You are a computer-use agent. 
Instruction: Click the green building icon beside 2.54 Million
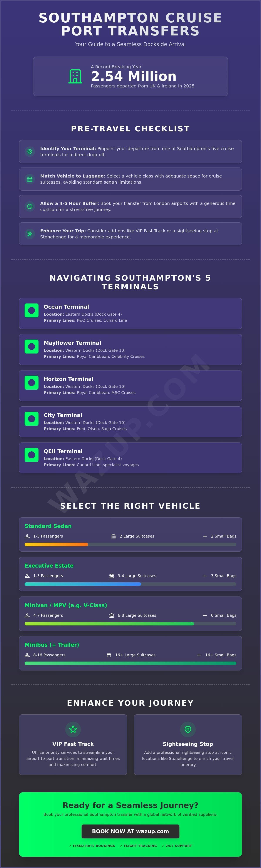coord(75,77)
